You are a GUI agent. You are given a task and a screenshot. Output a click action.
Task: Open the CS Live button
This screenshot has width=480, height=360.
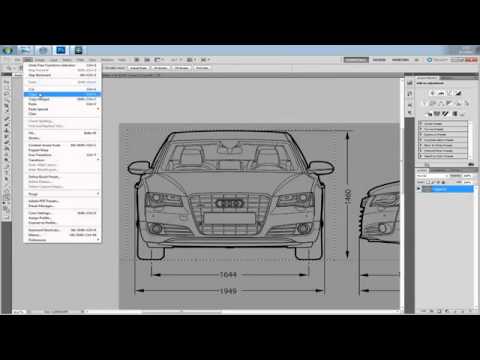click(437, 60)
